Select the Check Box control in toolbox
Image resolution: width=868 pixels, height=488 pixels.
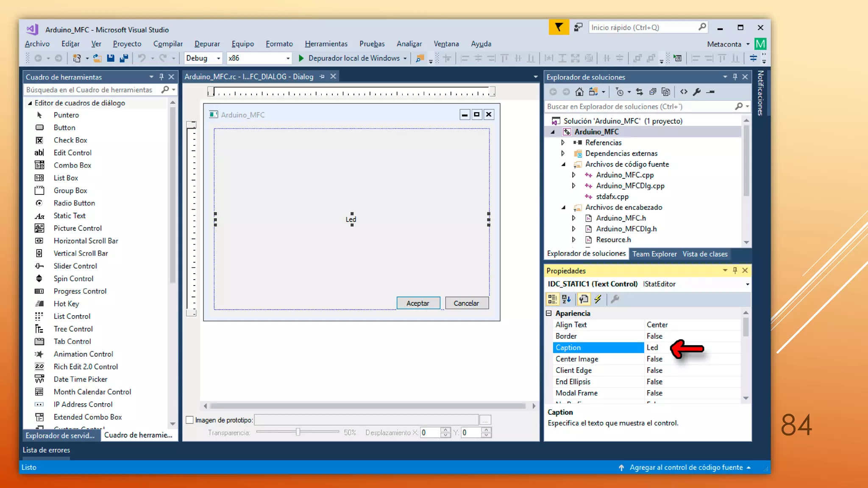point(70,140)
